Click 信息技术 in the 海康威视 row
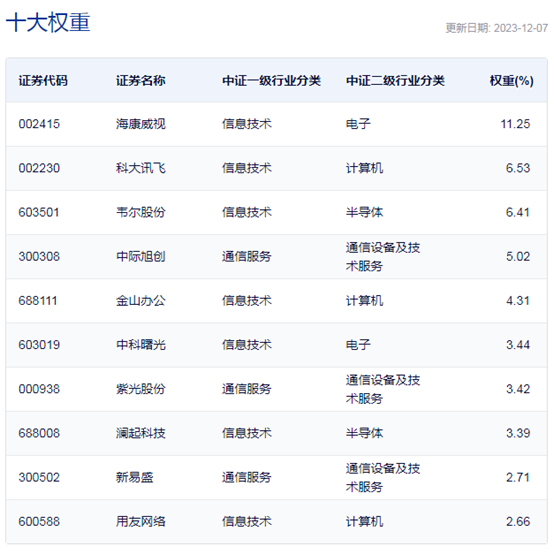This screenshot has width=554, height=554. point(247,124)
